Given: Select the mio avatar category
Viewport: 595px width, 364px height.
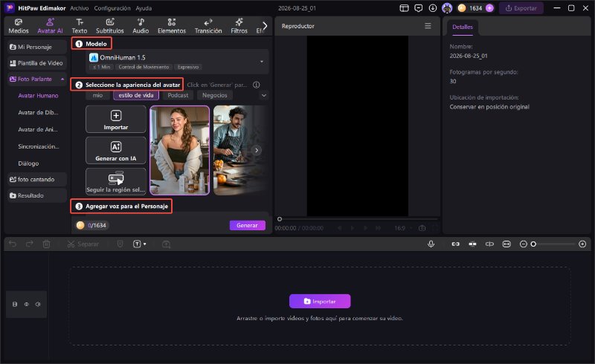Looking at the screenshot, I should [x=97, y=95].
